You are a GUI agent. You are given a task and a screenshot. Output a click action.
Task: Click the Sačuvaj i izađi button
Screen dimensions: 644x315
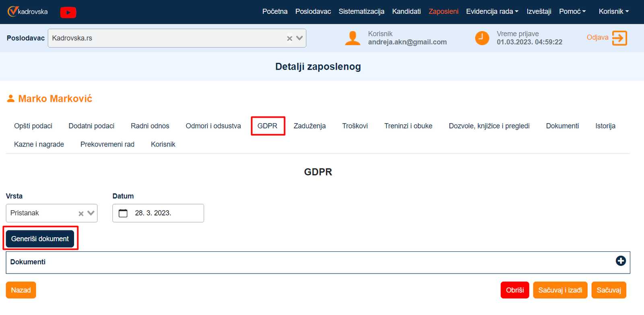(560, 290)
